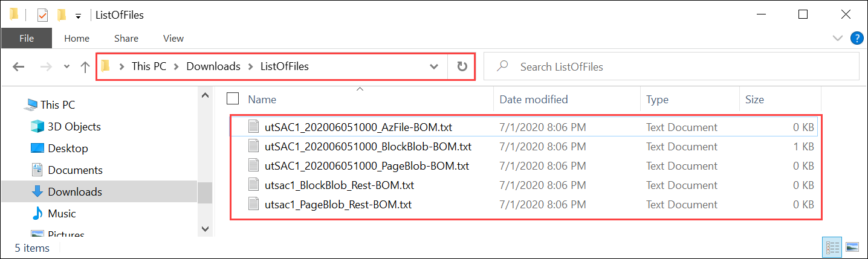This screenshot has width=868, height=259.
Task: Click the navigation pane scroll down arrow
Action: pos(206,229)
